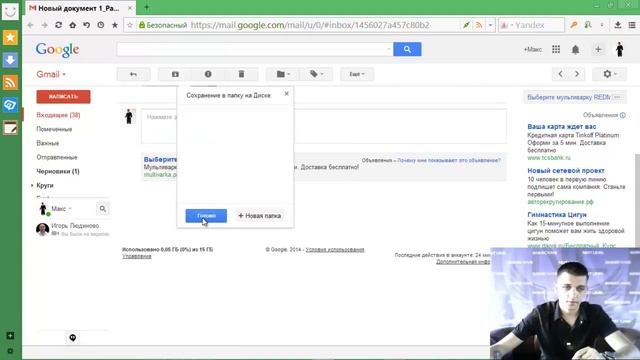
Task: Click the undo closed tab icon
Action: 87,25
